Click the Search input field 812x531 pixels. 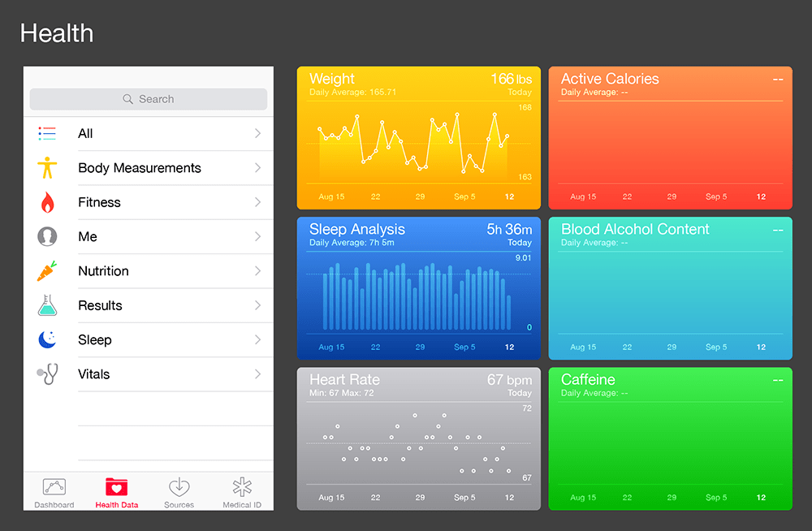148,98
